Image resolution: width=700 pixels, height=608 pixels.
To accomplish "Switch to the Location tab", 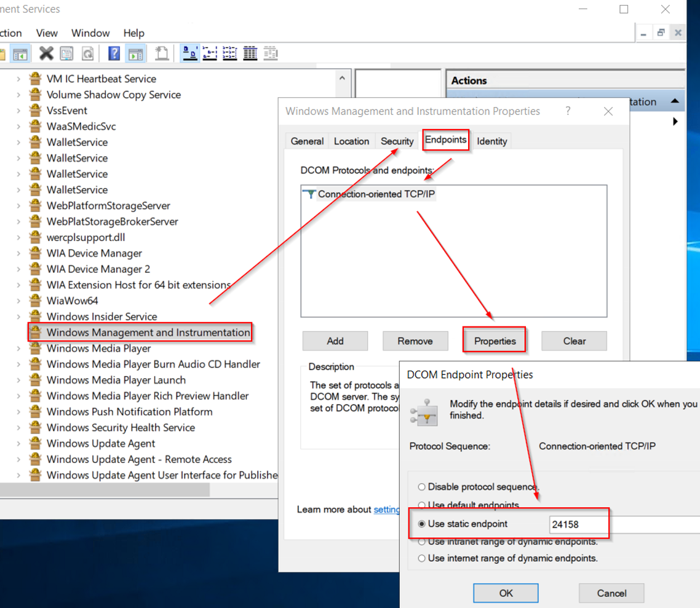I will click(x=351, y=141).
